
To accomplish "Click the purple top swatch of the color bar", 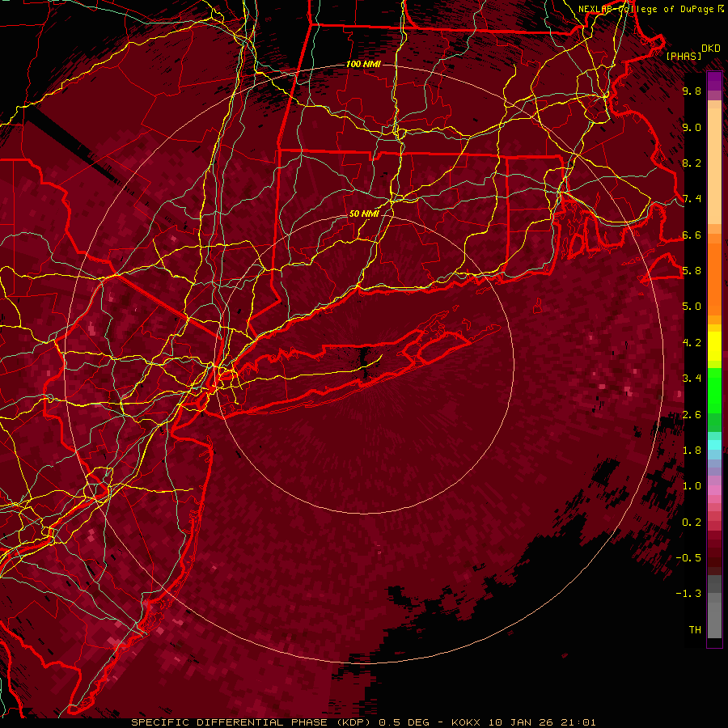I will pos(714,81).
